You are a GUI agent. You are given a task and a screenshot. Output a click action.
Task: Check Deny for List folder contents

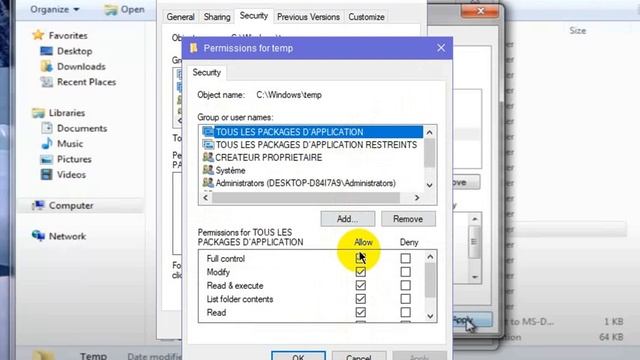(x=405, y=299)
